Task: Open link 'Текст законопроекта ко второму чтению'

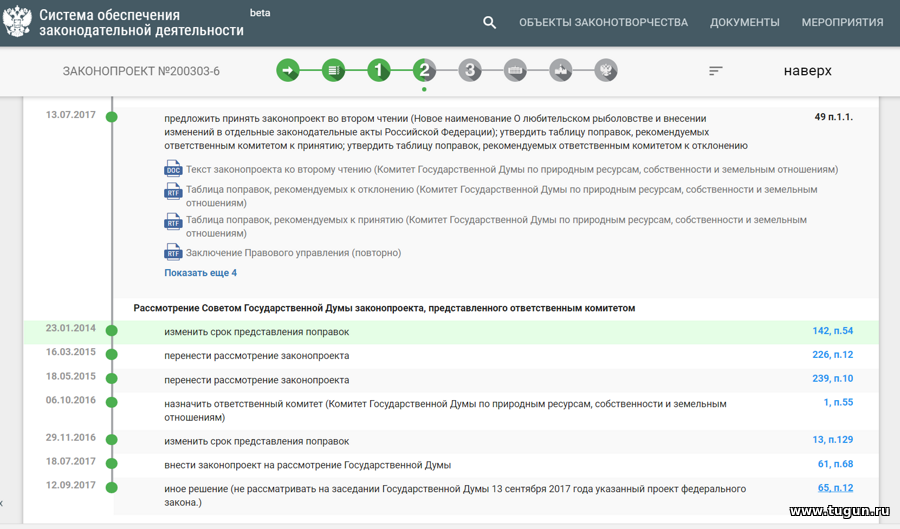Action: tap(512, 170)
